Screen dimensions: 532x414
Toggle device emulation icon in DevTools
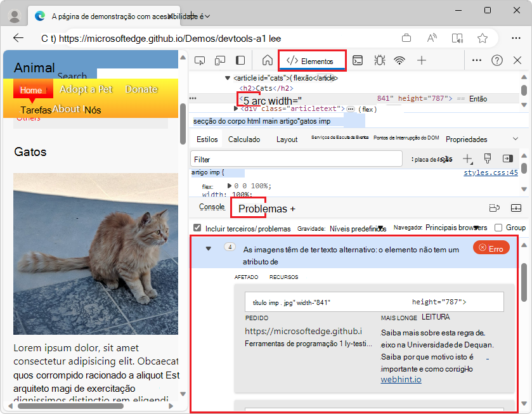tap(220, 61)
